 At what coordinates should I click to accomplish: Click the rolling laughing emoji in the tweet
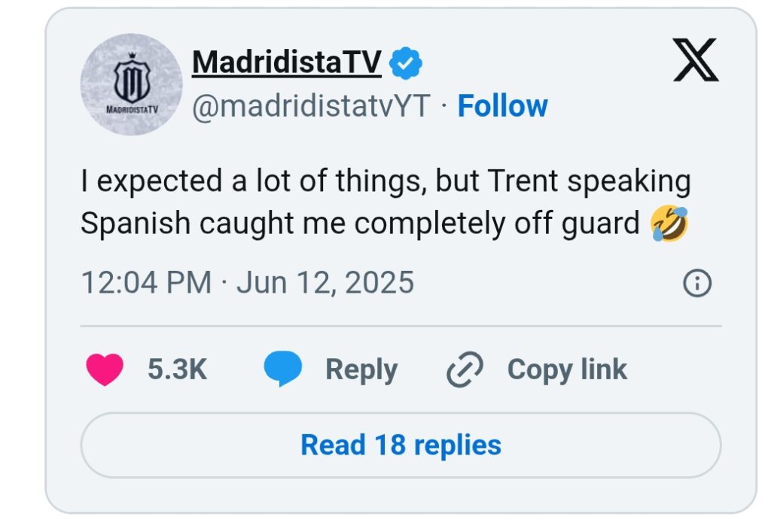point(669,223)
